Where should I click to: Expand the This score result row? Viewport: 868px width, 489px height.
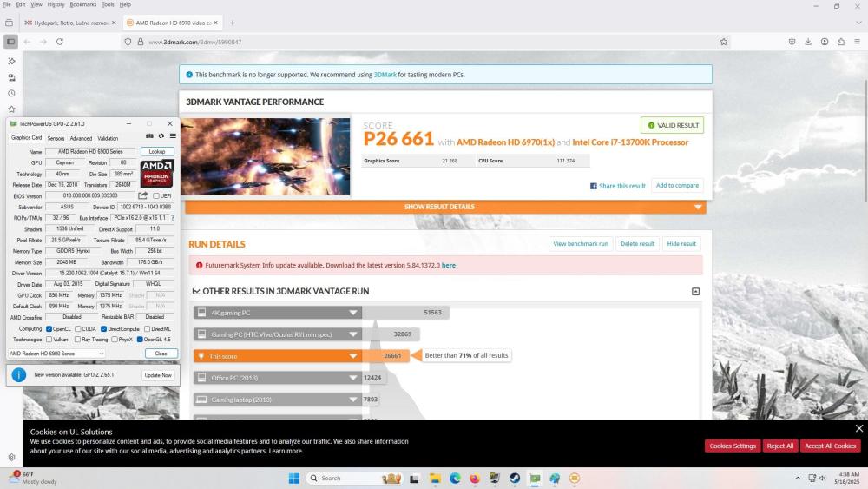(278, 356)
